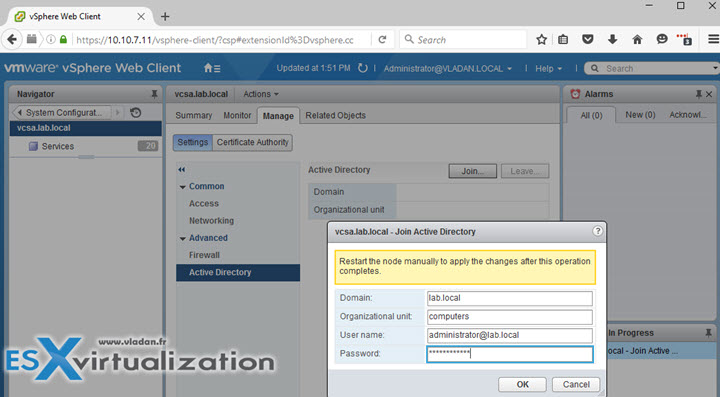Image resolution: width=720 pixels, height=397 pixels.
Task: Click the vSphere Search field
Action: [x=652, y=68]
